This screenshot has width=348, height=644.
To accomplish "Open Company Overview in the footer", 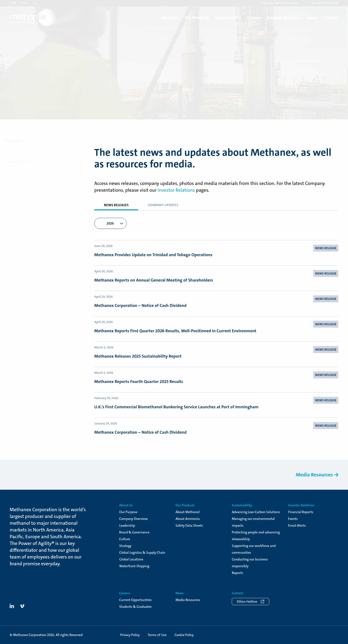I will [133, 519].
